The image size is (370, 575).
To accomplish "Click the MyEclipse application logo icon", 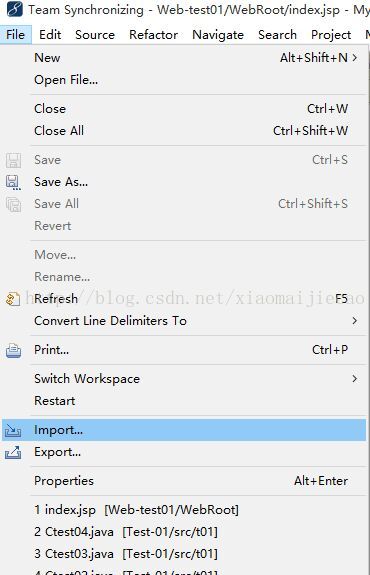I will [x=15, y=9].
